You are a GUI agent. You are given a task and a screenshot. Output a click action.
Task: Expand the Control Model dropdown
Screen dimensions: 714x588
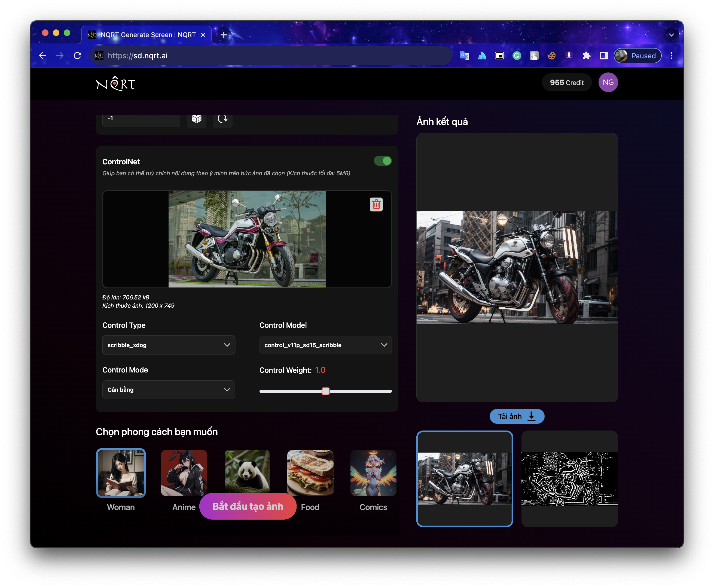point(325,345)
